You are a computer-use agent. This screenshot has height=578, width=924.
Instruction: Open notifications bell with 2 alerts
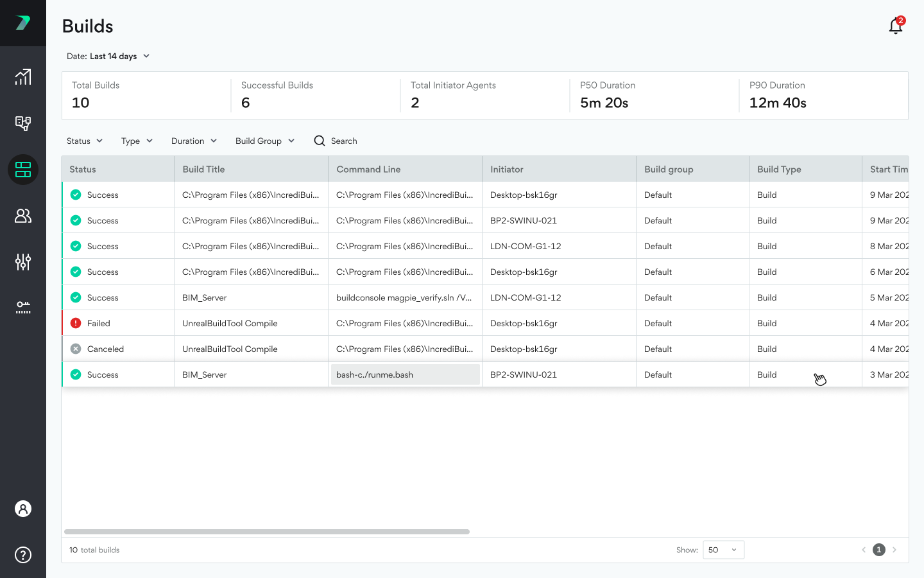[x=896, y=26]
